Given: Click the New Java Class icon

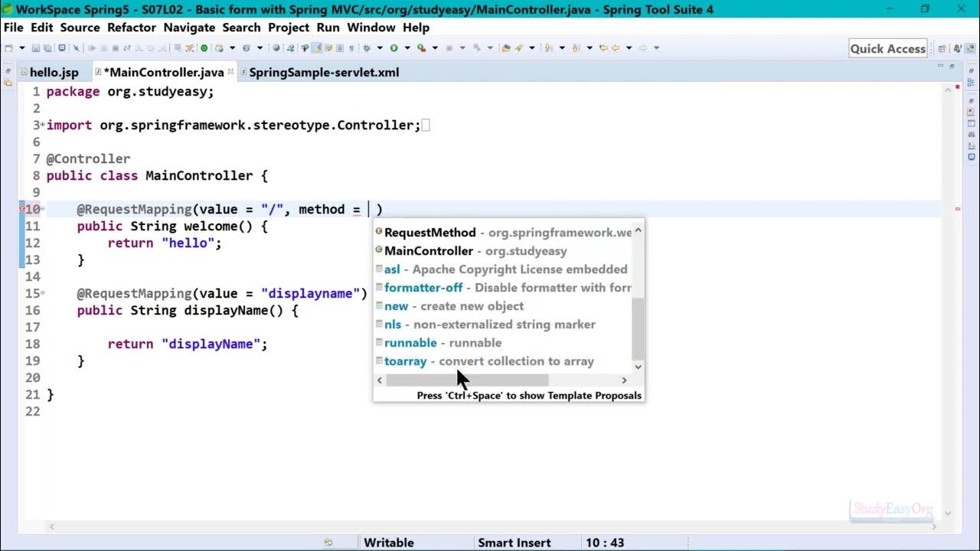Looking at the screenshot, I should (247, 48).
